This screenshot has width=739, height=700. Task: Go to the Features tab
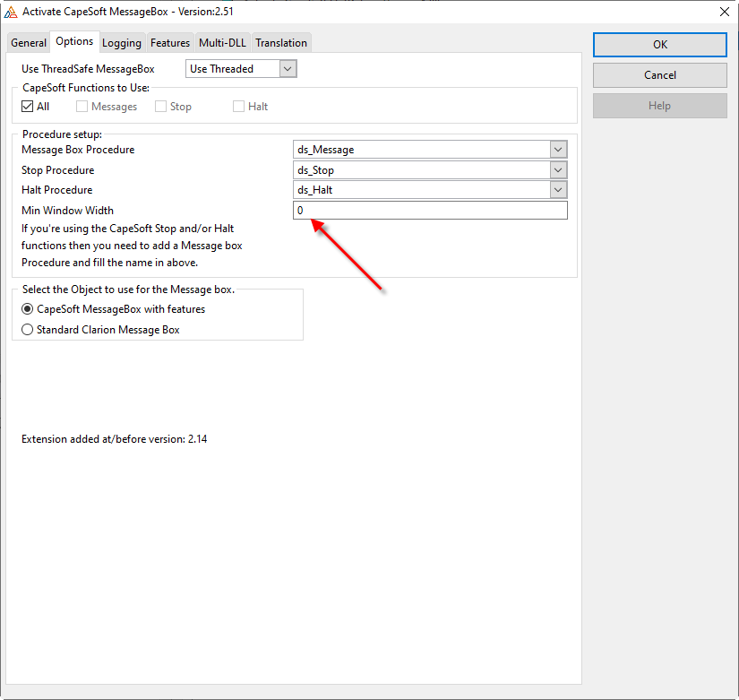170,43
